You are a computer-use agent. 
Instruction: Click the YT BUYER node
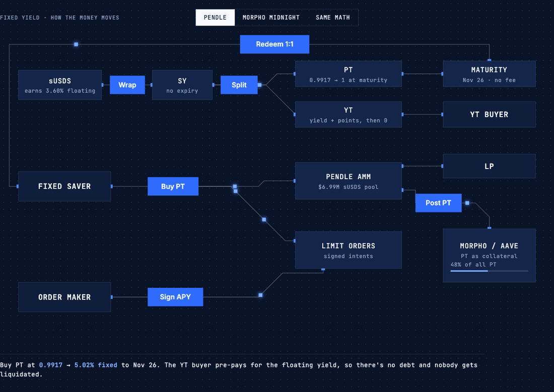489,114
